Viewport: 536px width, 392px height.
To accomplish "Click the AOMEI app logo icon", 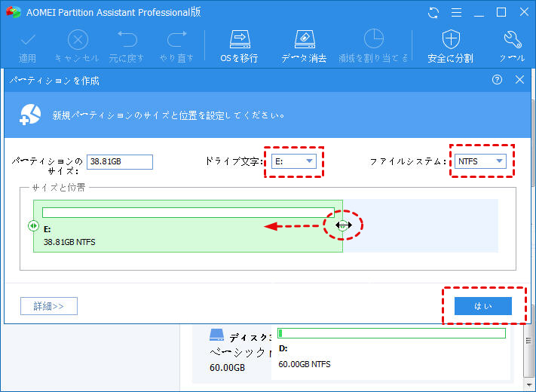I will coord(14,12).
